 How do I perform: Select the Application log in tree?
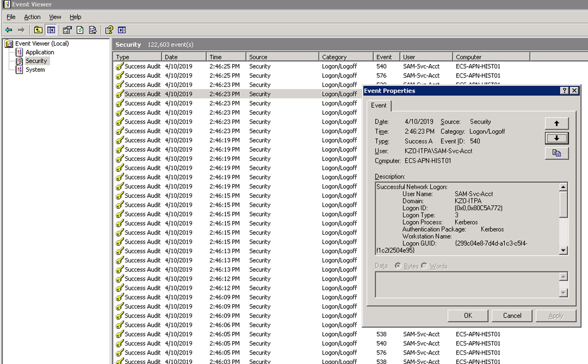tap(40, 52)
